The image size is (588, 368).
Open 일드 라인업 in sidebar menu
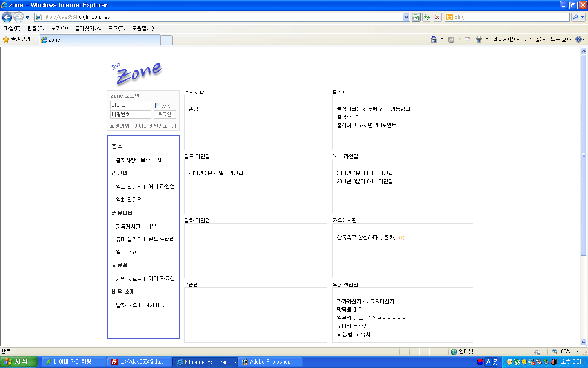[x=129, y=187]
